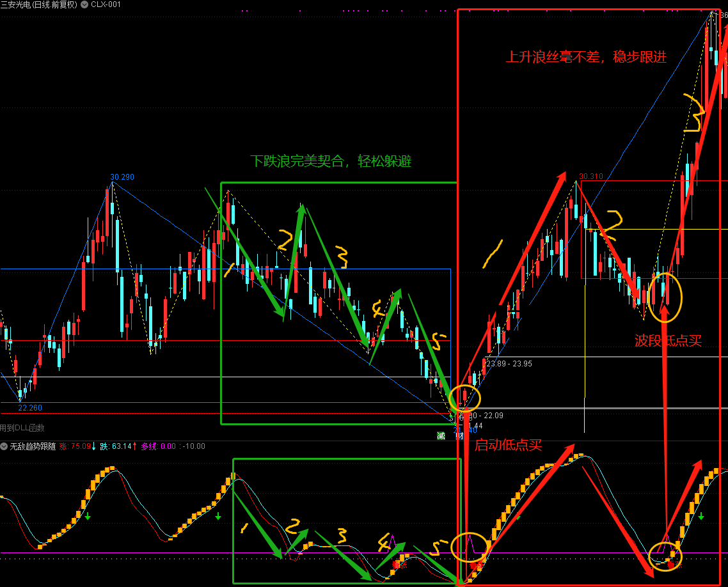
Task: Click the 30.290 peak price label
Action: (122, 177)
